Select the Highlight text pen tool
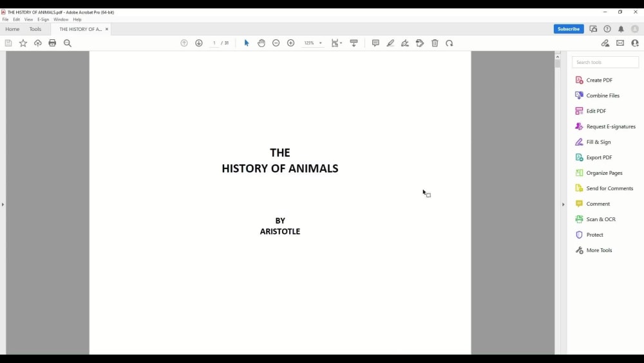The width and height of the screenshot is (644, 363). 390,43
